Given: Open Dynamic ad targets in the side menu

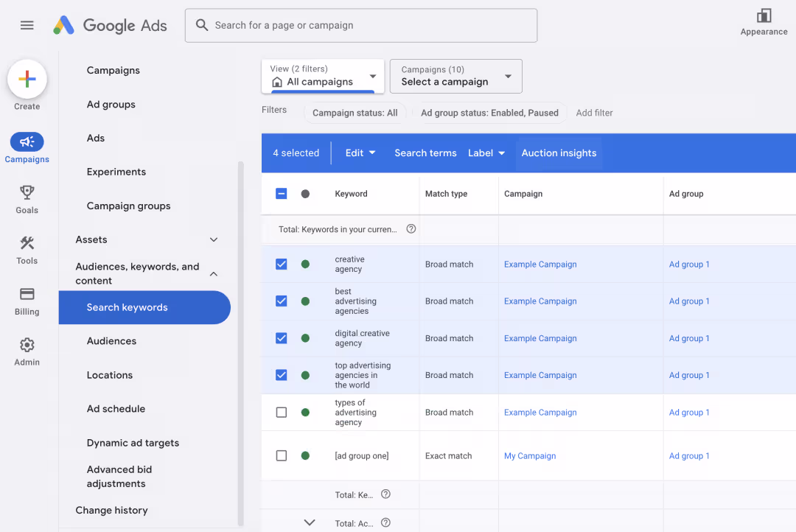Looking at the screenshot, I should tap(133, 443).
